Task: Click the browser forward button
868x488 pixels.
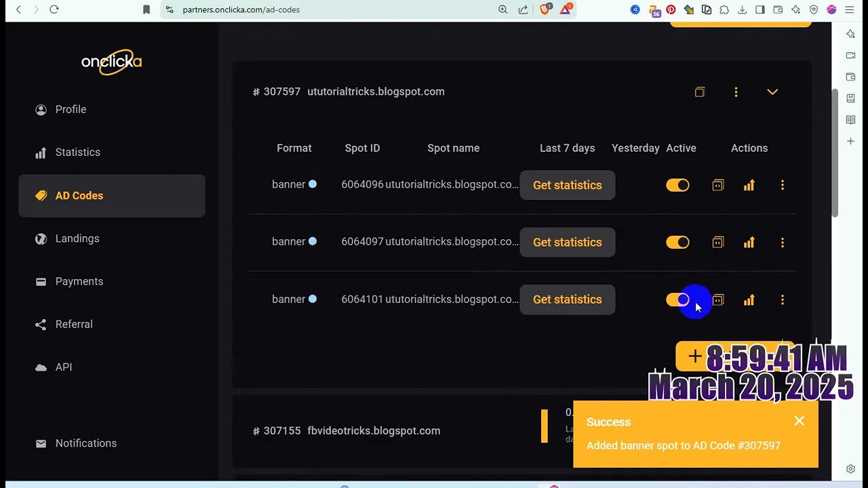Action: point(36,9)
